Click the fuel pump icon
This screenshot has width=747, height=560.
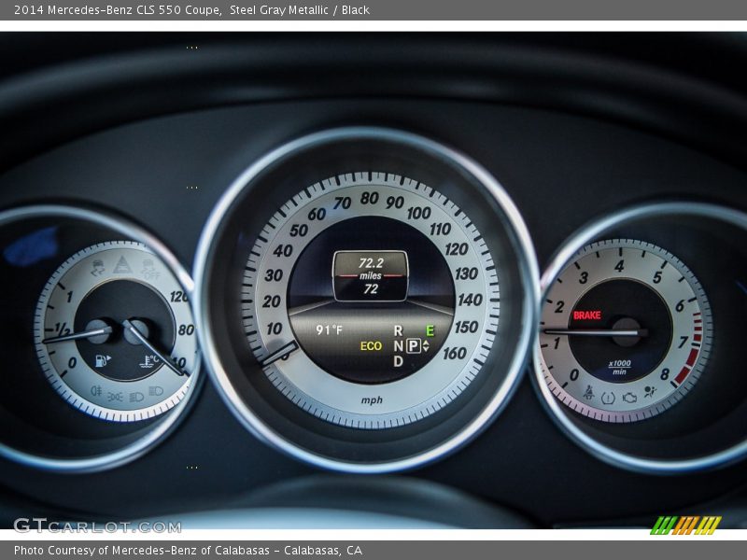[x=101, y=360]
